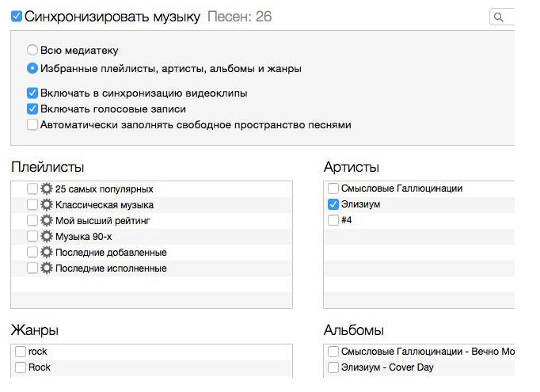
Task: Click the gear icon beside Последние исполненные
Action: 46,268
